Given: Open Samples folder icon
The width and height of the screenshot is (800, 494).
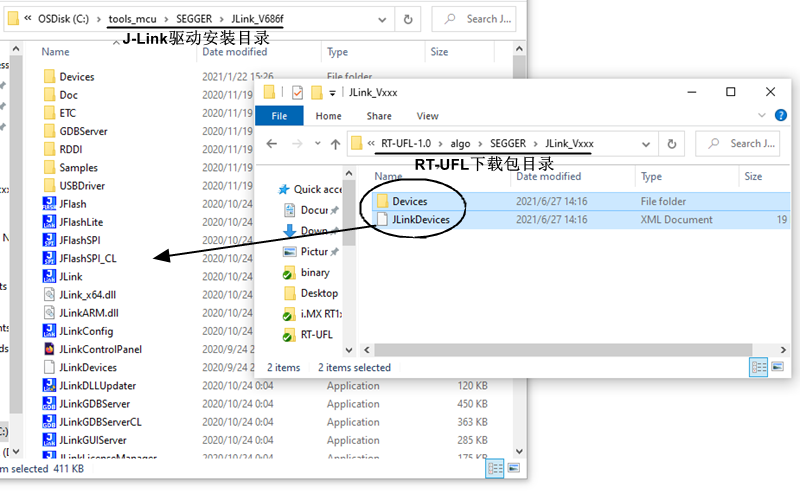Looking at the screenshot, I should click(49, 167).
